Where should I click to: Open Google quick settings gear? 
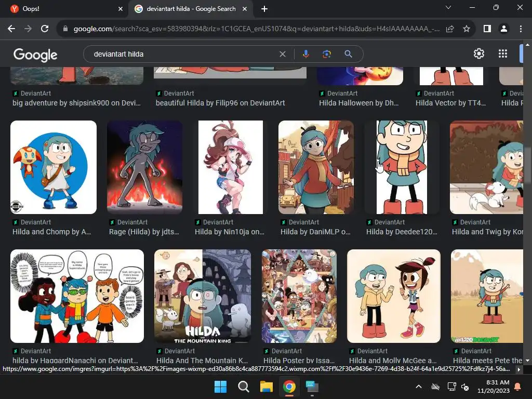click(478, 54)
